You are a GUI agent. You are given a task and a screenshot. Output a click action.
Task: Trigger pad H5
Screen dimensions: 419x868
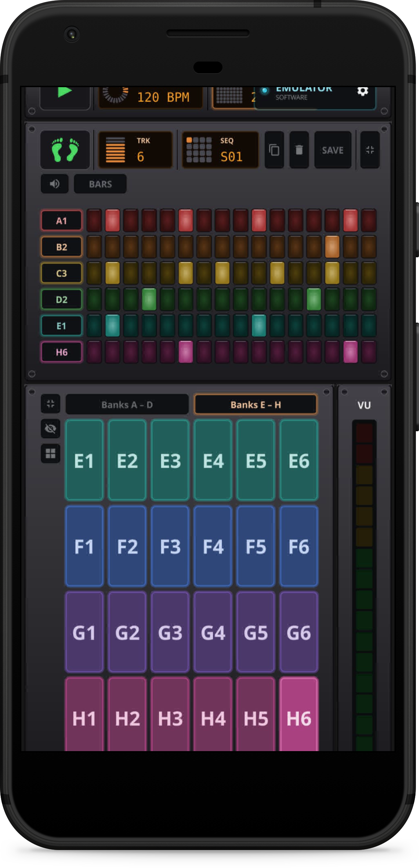[256, 714]
